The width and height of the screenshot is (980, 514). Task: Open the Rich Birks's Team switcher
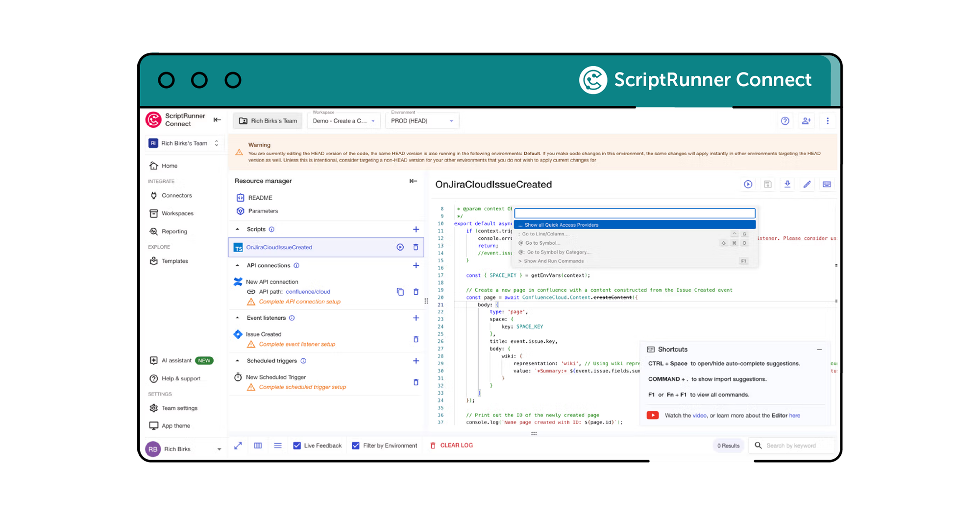pos(185,143)
